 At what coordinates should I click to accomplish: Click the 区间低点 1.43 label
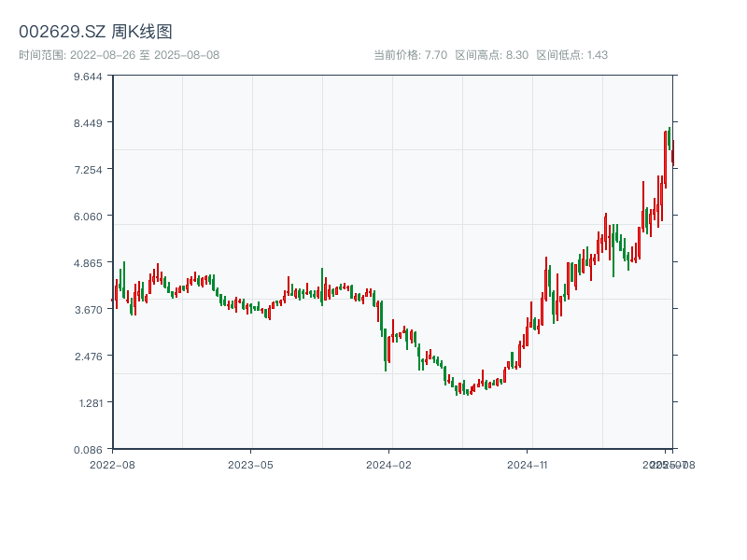[x=571, y=55]
